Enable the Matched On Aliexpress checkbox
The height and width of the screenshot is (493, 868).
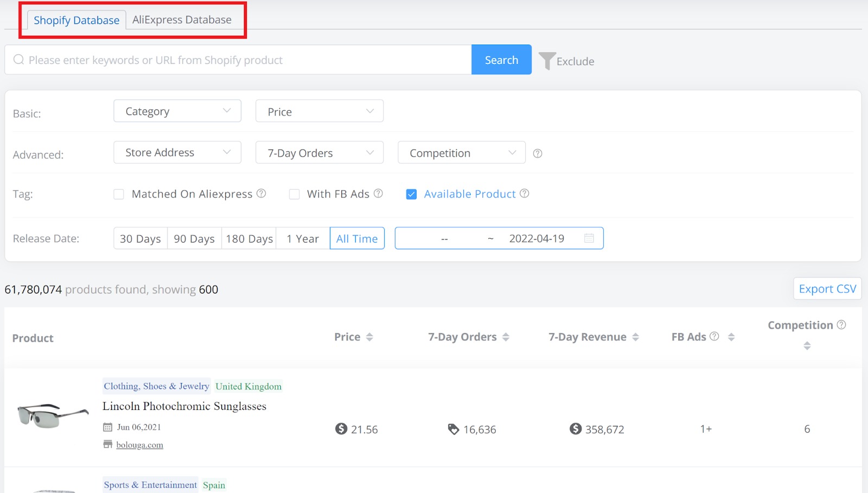(x=118, y=194)
